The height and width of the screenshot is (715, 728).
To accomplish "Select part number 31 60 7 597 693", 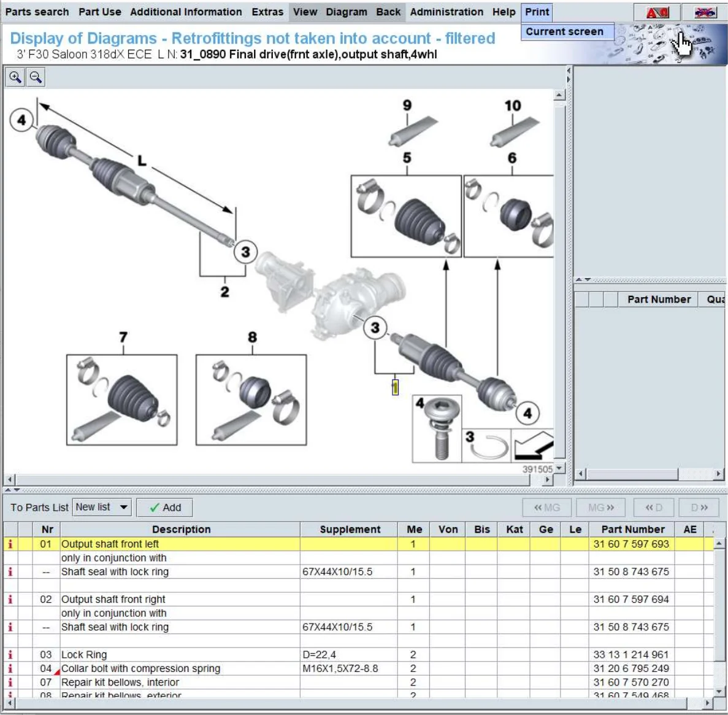I will [630, 544].
